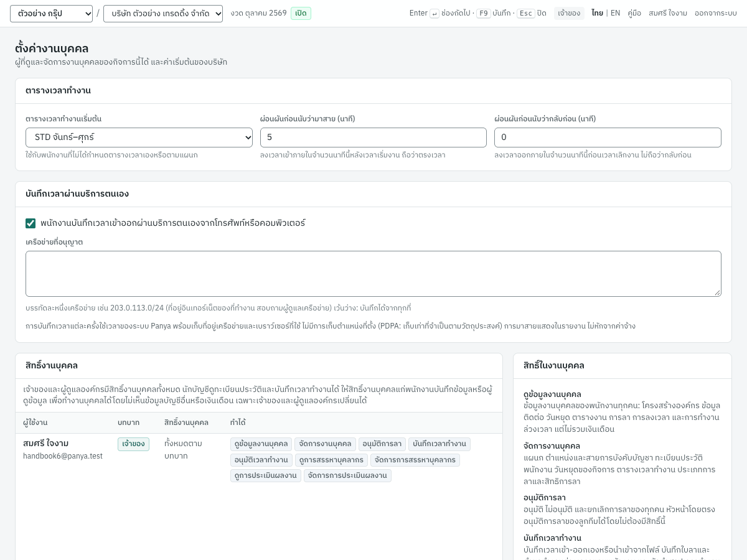
Task: Click the ตารางเวลาทำงาน section heading
Action: [58, 91]
